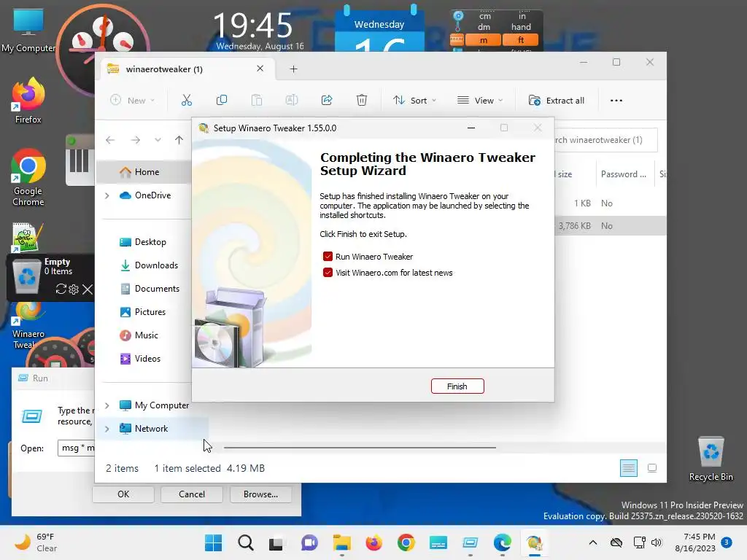Select the 1 KB file row
The image size is (747, 560).
610,203
